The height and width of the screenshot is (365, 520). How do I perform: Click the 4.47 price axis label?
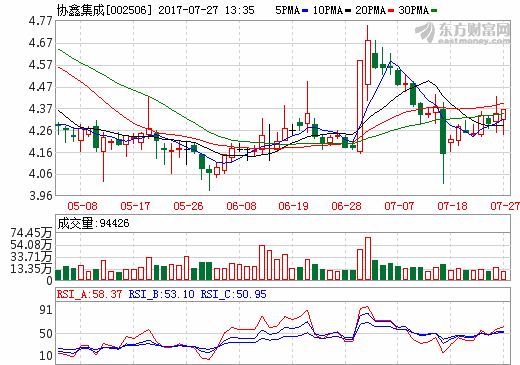click(41, 87)
